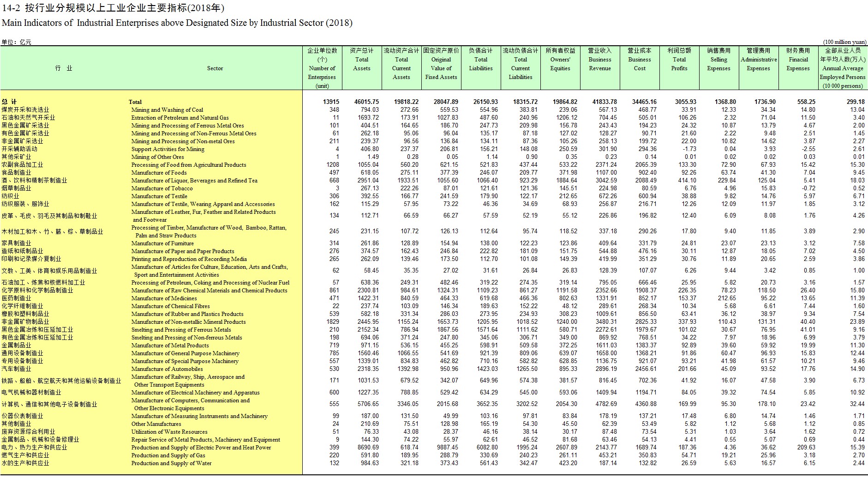Click 'Printing and Reproduction of Recording Media'
The image size is (868, 485).
189,259
